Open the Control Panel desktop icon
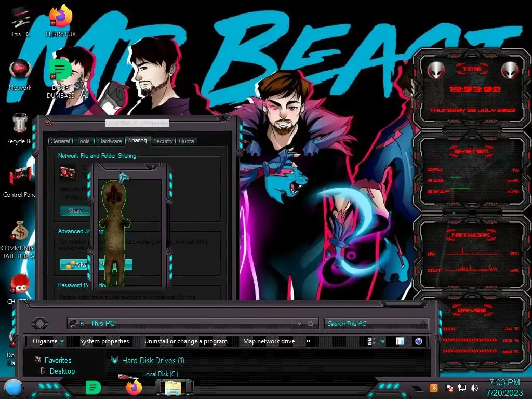 (19, 182)
